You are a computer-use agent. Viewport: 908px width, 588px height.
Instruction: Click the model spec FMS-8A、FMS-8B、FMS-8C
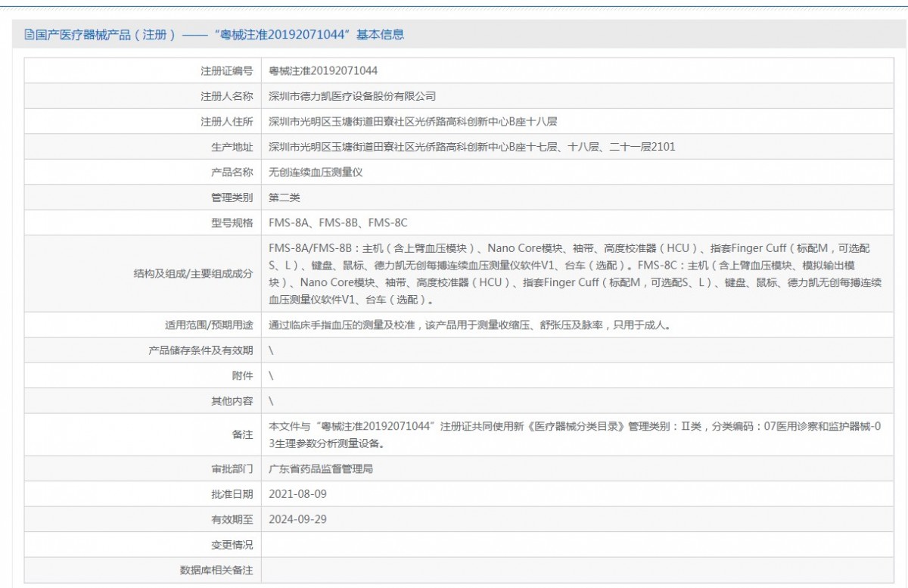[338, 222]
